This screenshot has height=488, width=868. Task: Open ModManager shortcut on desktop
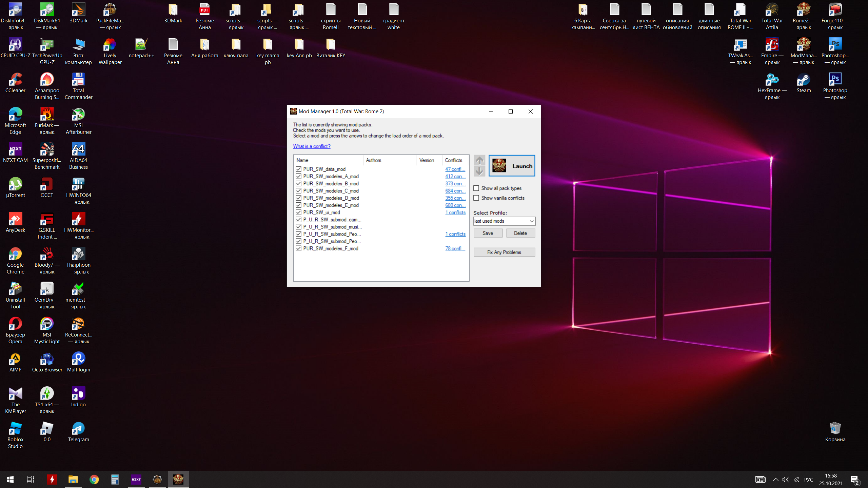click(x=804, y=52)
